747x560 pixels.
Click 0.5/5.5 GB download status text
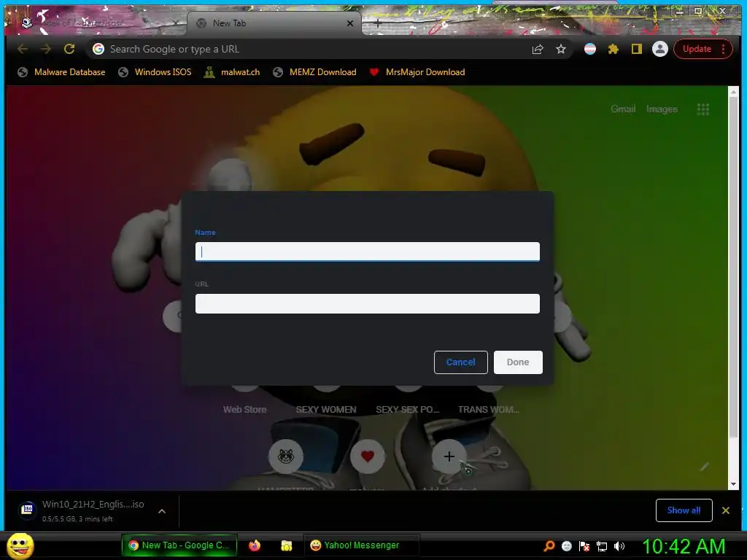coord(77,519)
